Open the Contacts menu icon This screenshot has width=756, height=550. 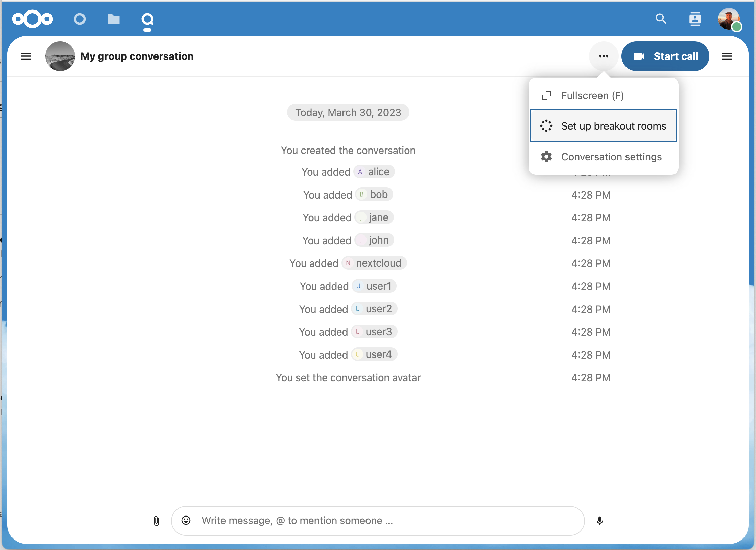click(x=695, y=19)
